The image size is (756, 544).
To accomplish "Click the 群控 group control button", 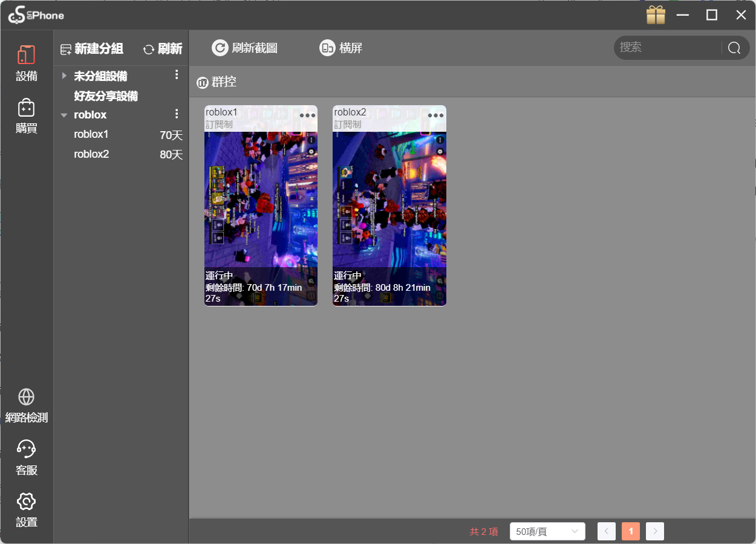I will 217,82.
